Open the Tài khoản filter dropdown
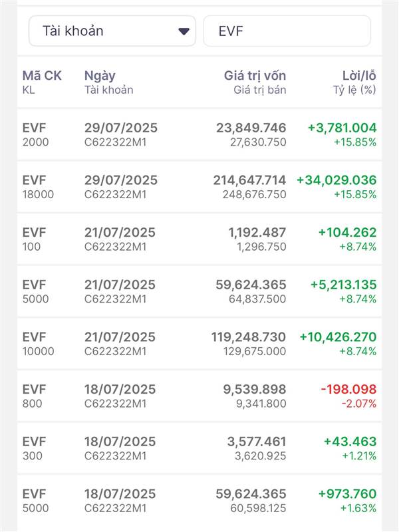The width and height of the screenshot is (399, 532). click(112, 31)
